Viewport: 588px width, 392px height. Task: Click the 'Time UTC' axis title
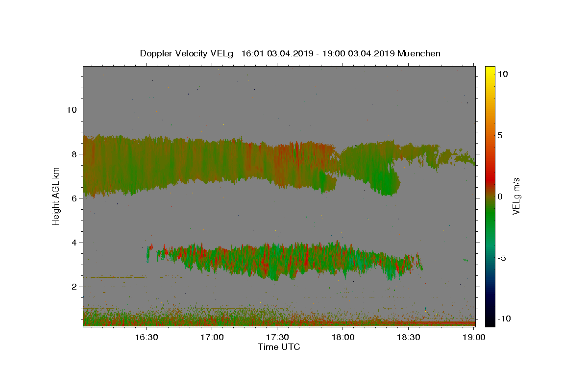coord(279,347)
